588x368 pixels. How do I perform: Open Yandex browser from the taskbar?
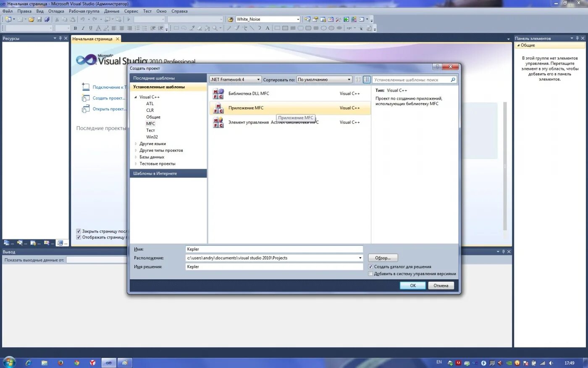click(92, 363)
